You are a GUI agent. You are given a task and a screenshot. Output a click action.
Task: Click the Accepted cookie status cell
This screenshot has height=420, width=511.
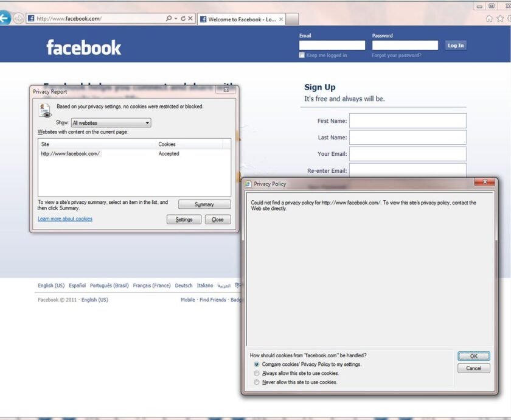point(169,153)
